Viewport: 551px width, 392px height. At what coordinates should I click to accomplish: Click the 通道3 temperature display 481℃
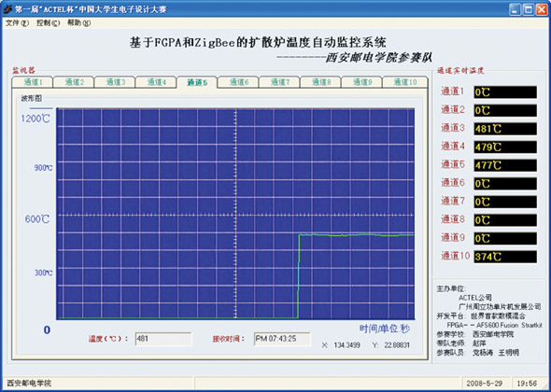pyautogui.click(x=505, y=129)
